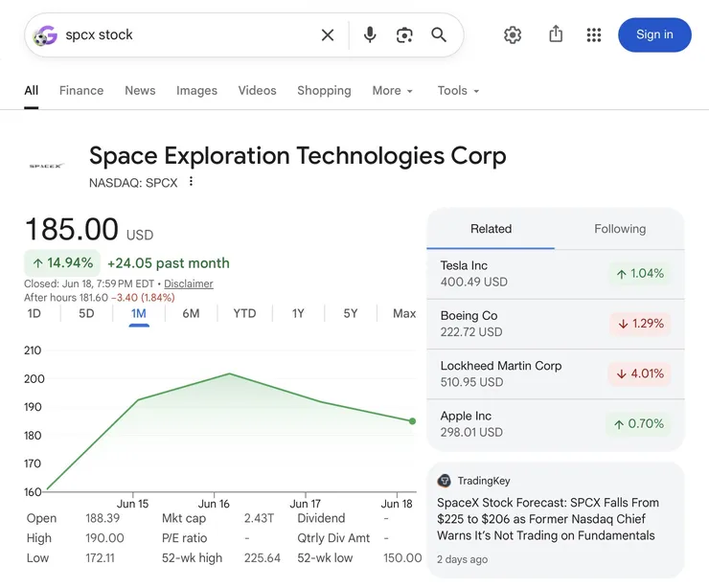Image resolution: width=709 pixels, height=588 pixels.
Task: Click Lockheed Martin's 4.01% decline badge
Action: point(640,373)
